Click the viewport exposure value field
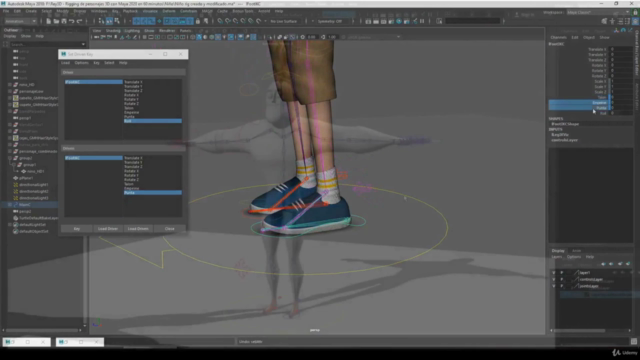 tap(311, 37)
